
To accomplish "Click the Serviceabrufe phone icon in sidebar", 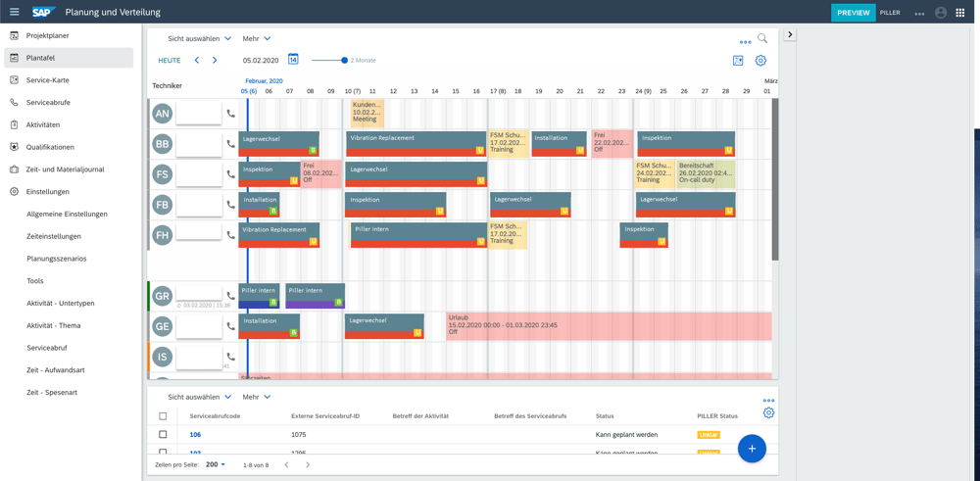I will tap(15, 103).
